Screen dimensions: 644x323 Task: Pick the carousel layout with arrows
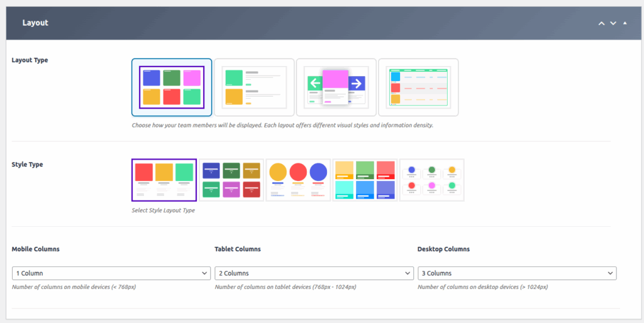point(336,87)
